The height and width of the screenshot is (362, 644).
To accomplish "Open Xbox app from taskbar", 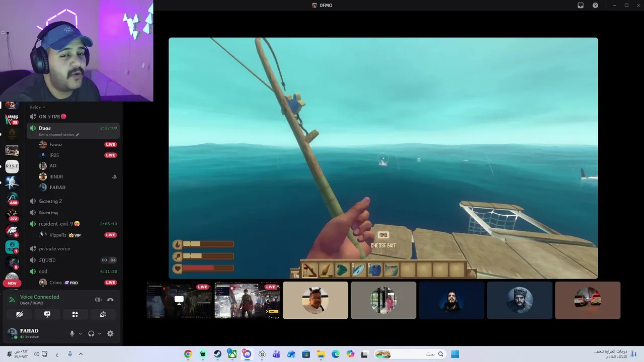I will [232, 354].
